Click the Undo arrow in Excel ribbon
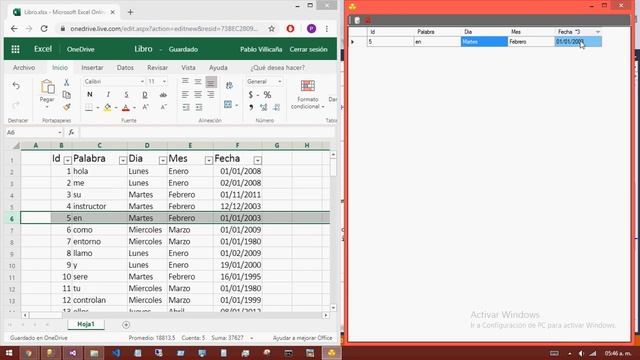 pyautogui.click(x=16, y=86)
